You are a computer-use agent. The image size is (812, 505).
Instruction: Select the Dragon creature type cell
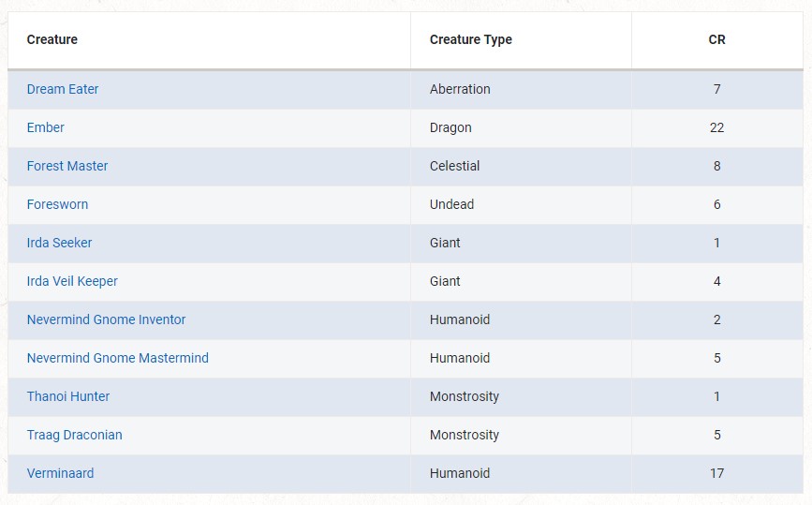pos(450,127)
